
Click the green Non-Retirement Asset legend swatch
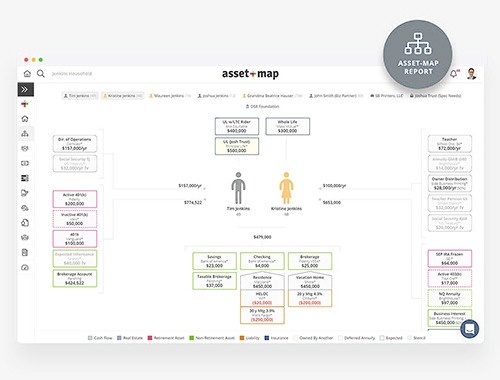pos(191,338)
